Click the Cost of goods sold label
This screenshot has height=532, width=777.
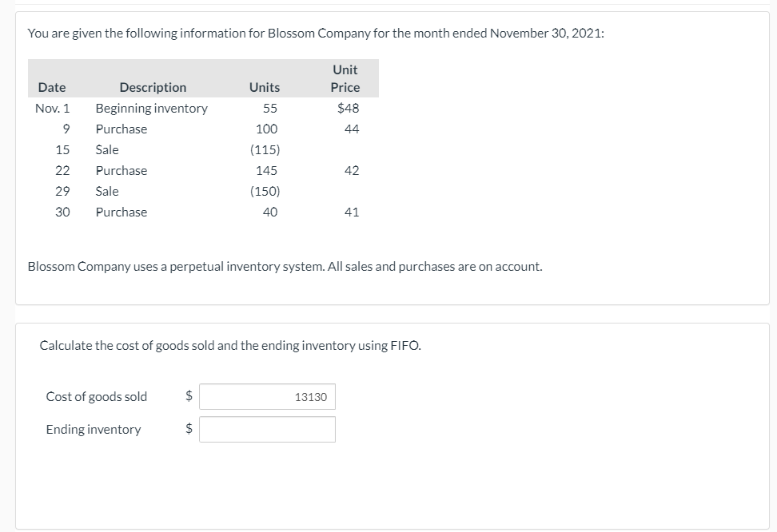pyautogui.click(x=97, y=397)
